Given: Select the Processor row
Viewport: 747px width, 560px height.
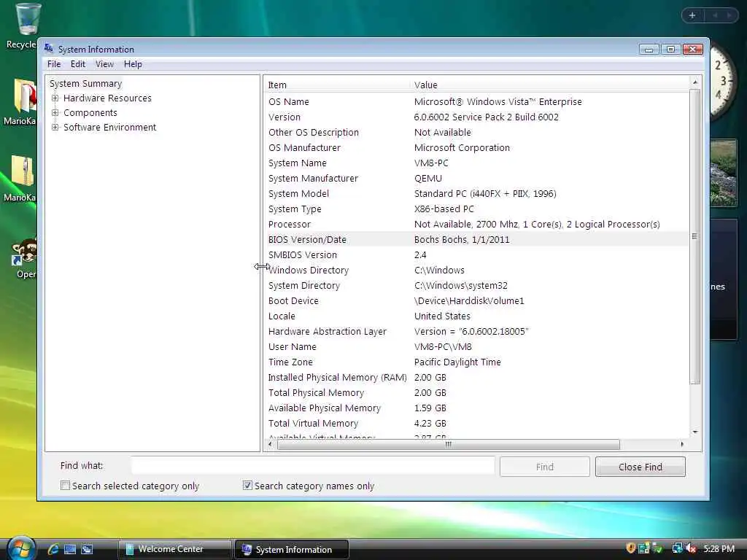Looking at the screenshot, I should 476,224.
